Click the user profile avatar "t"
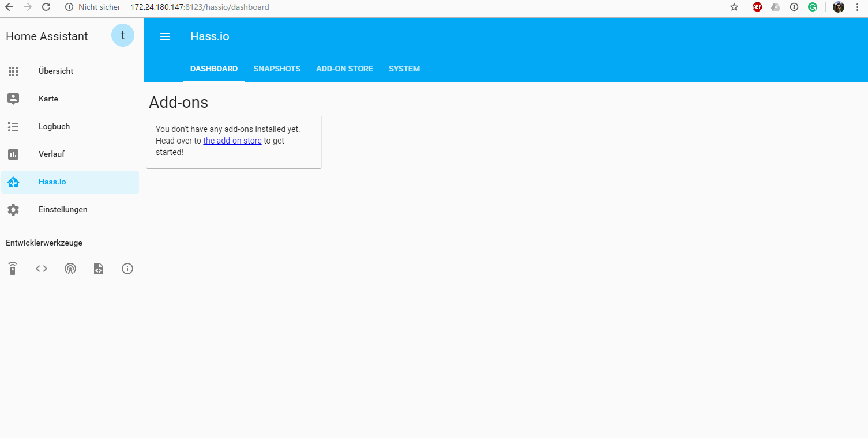The height and width of the screenshot is (438, 868). pyautogui.click(x=122, y=36)
